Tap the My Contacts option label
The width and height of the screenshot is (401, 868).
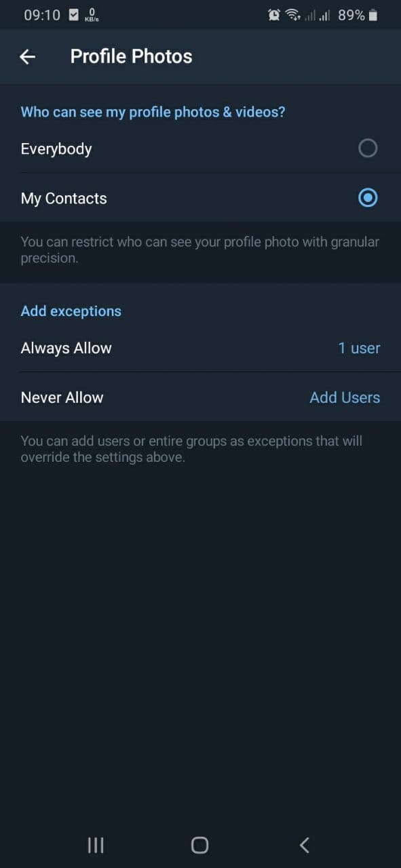coord(64,199)
